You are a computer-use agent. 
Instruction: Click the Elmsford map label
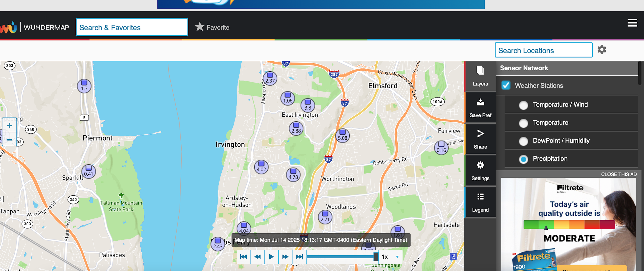tap(383, 86)
